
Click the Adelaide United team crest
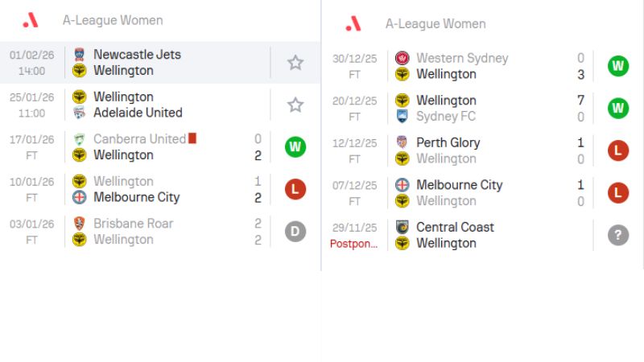point(80,113)
